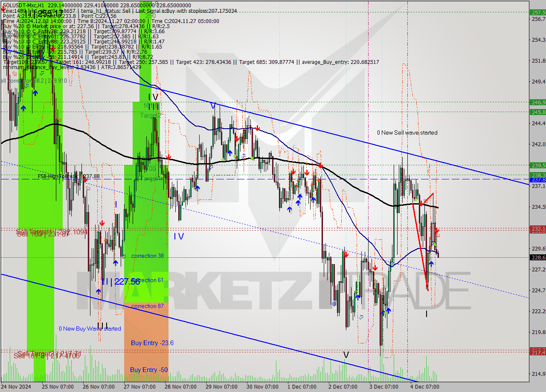Screen dimensions: 546x392
Task: Click the 229.6 value on price axis
Action: pyautogui.click(x=538, y=248)
